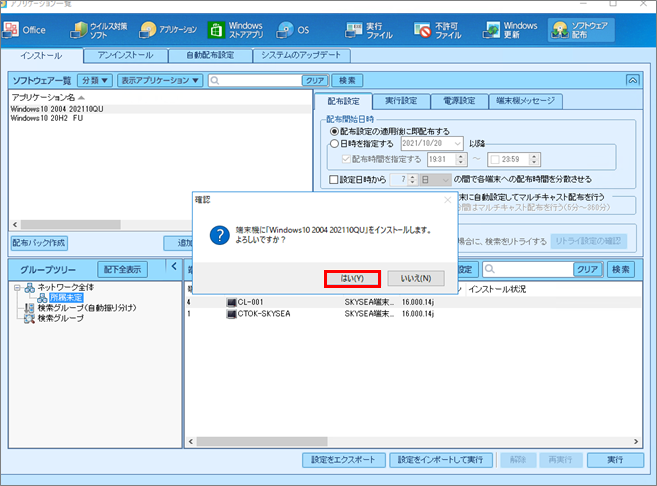
Task: Switch to the システムのアップデート tab
Action: click(301, 55)
